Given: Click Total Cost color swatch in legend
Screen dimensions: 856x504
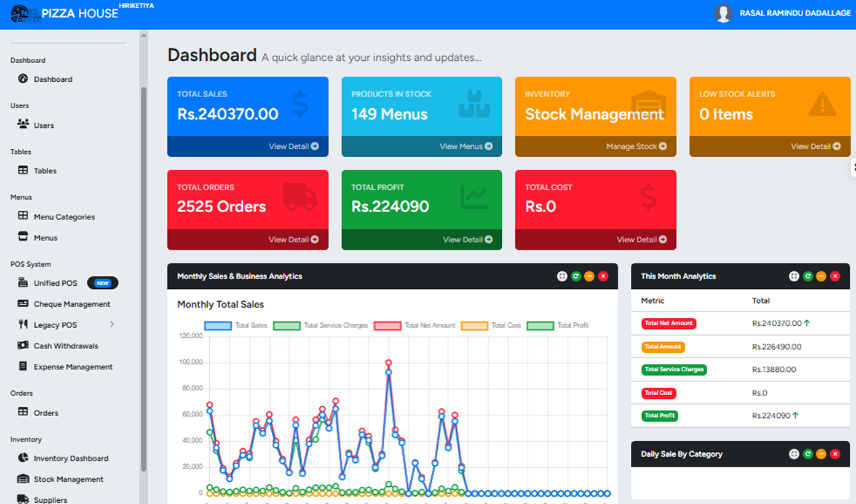Looking at the screenshot, I should pos(474,325).
